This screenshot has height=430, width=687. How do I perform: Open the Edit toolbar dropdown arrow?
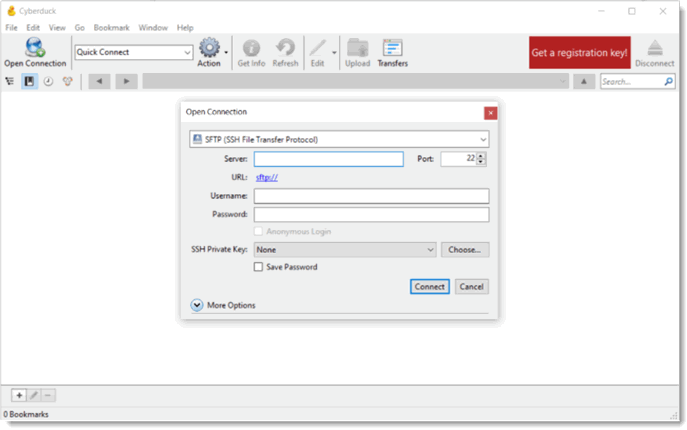tap(334, 53)
